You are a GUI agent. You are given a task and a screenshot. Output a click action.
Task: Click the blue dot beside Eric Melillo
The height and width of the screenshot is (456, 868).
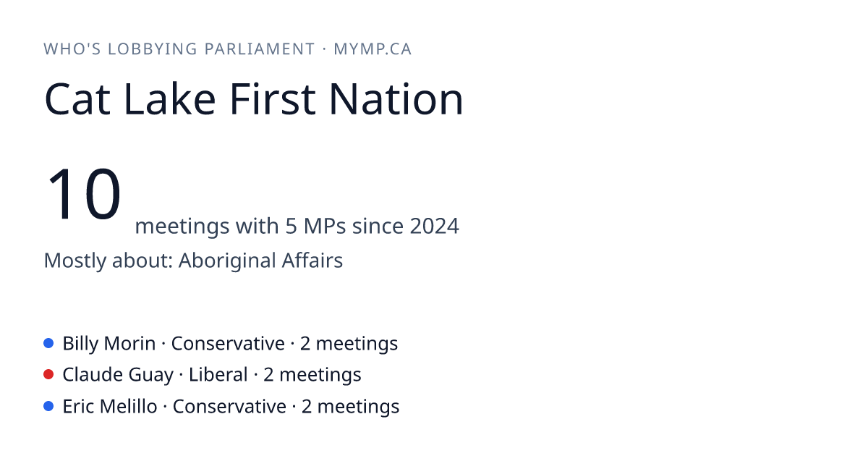48,406
